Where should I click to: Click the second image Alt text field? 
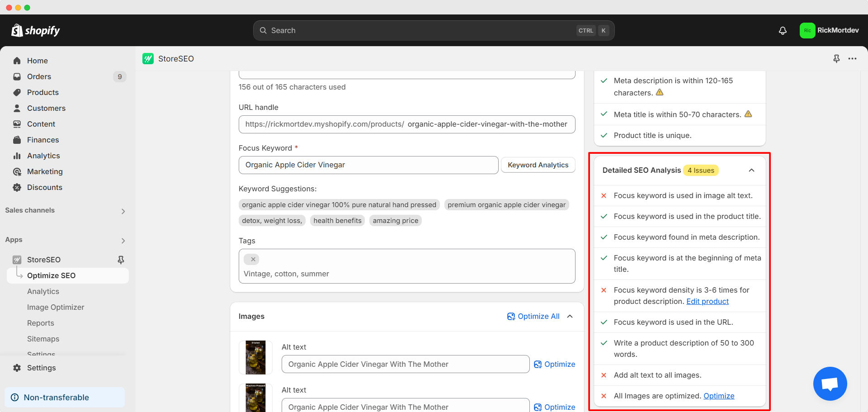coord(406,405)
